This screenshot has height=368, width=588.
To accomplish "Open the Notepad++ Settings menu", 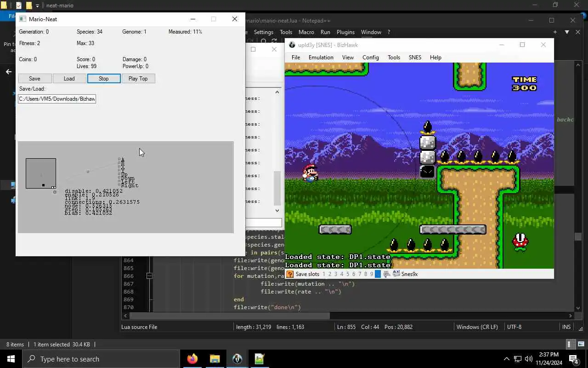I will pos(263,32).
